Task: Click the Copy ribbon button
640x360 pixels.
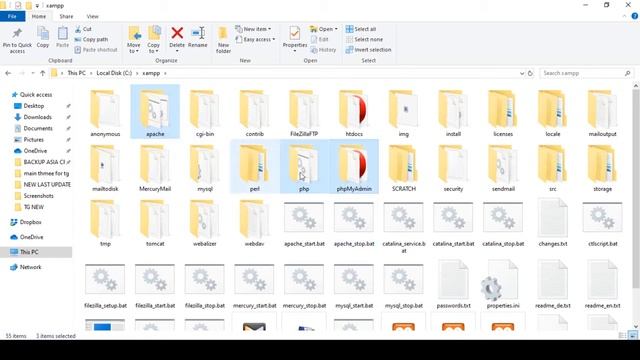Action: point(43,37)
